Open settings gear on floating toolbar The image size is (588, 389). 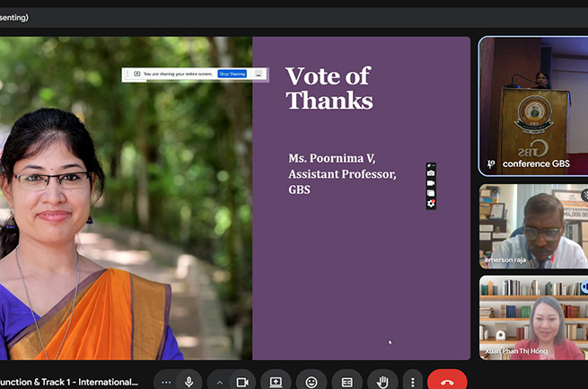click(431, 204)
